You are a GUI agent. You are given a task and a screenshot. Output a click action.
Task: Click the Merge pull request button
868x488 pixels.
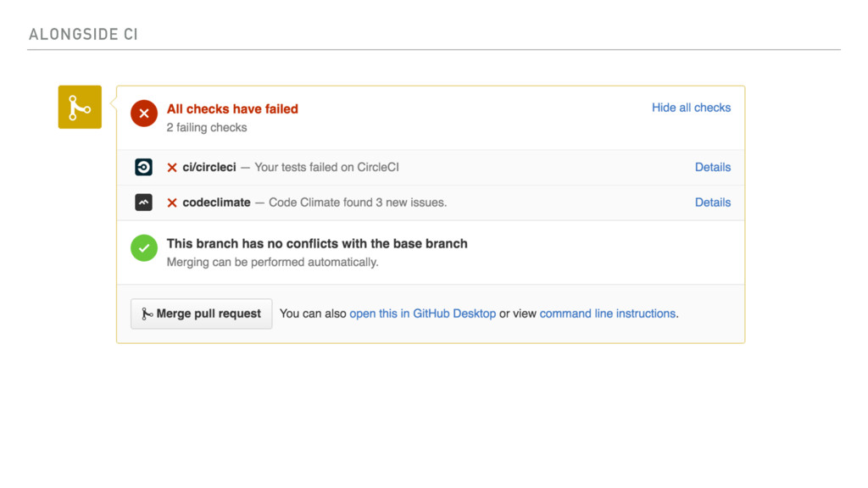pos(202,313)
